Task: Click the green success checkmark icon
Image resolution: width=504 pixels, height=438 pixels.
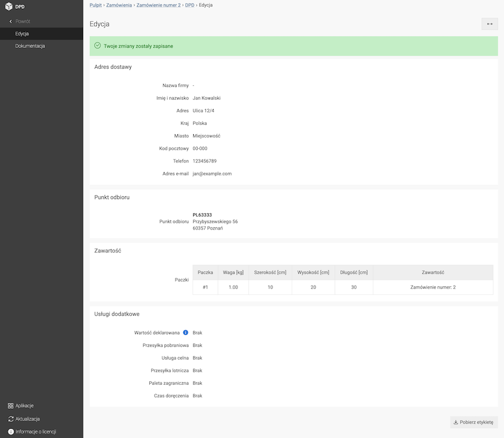Action: pyautogui.click(x=97, y=46)
